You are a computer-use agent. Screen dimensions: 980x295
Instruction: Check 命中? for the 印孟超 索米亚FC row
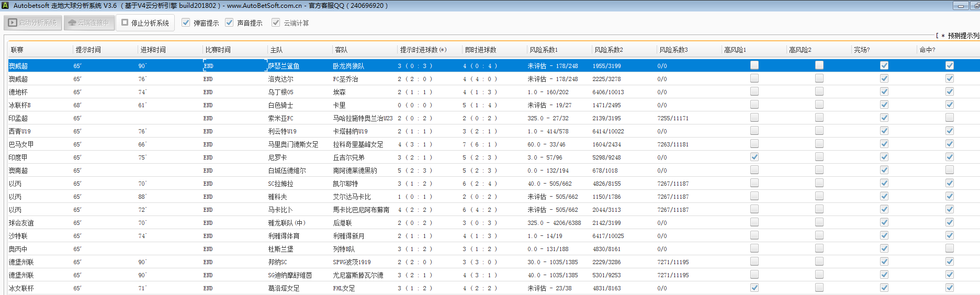click(949, 118)
